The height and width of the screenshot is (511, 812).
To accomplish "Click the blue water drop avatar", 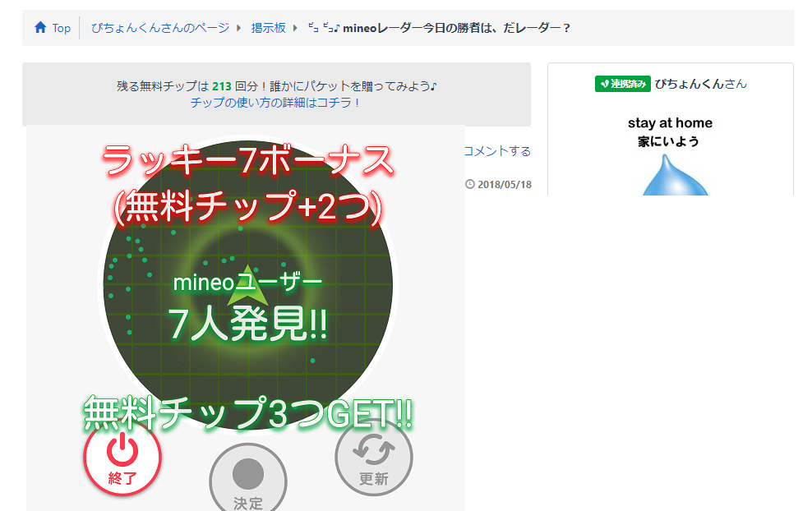I will (x=676, y=176).
